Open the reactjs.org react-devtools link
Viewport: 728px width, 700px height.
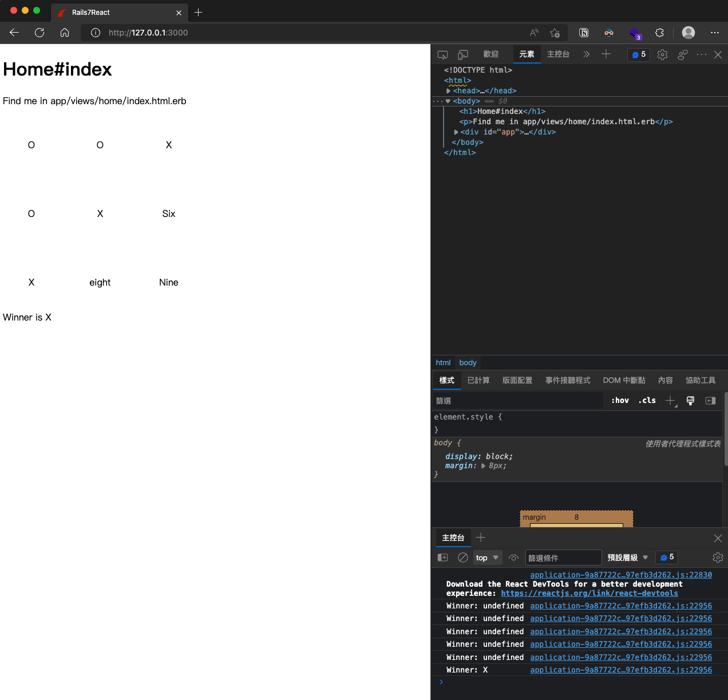tap(589, 594)
